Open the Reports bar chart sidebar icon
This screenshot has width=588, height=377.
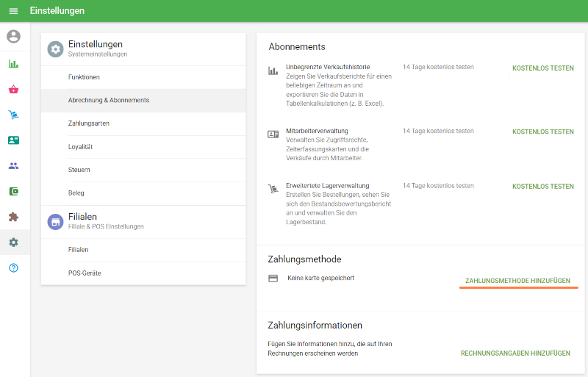(x=13, y=64)
